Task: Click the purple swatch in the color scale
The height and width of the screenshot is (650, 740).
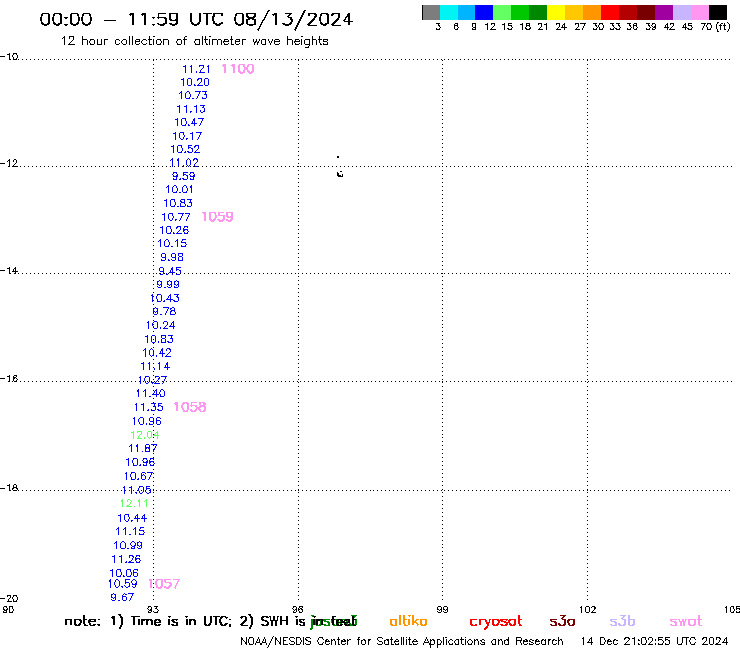Action: click(x=664, y=12)
